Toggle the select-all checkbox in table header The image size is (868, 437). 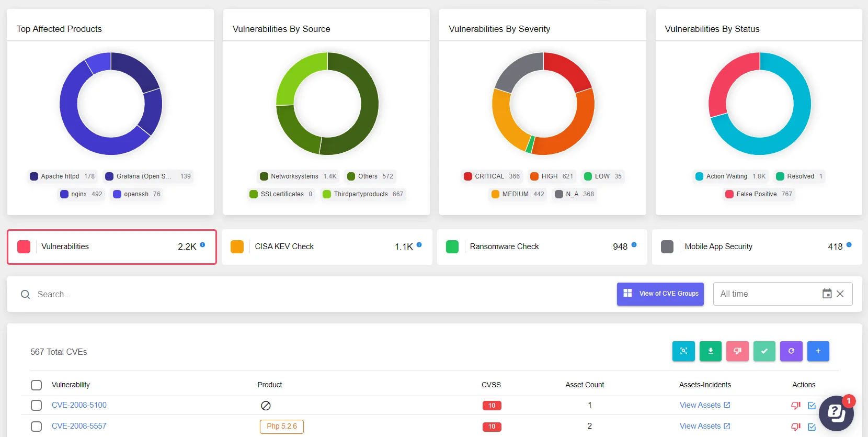(x=36, y=385)
